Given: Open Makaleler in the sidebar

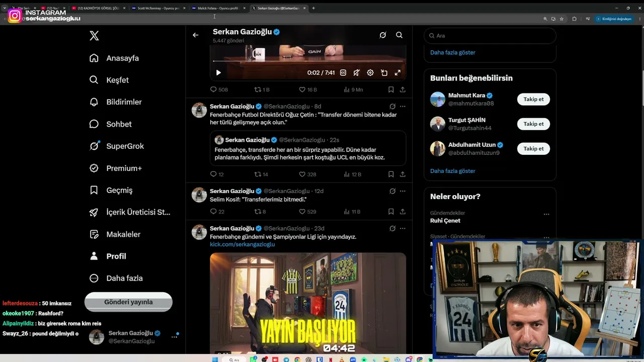Looking at the screenshot, I should 115,234.
